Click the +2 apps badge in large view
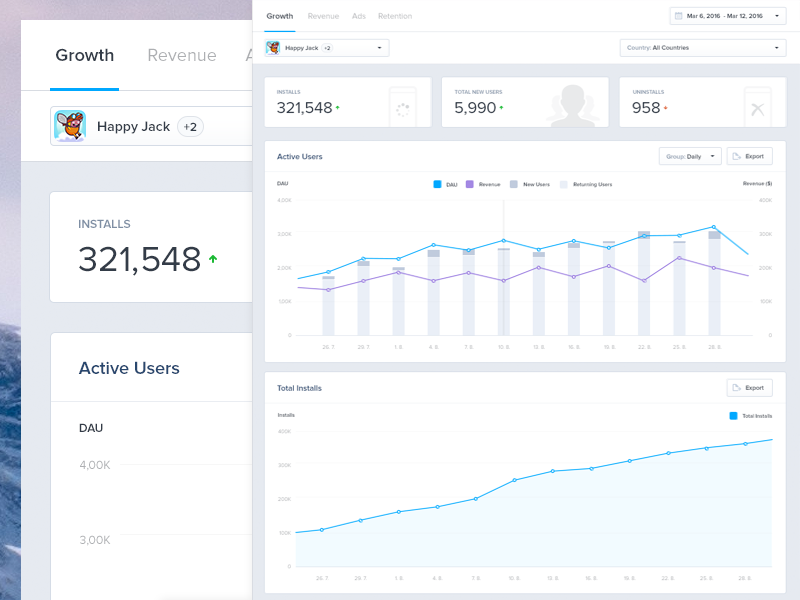Screen dimensions: 800x600 click(x=190, y=127)
